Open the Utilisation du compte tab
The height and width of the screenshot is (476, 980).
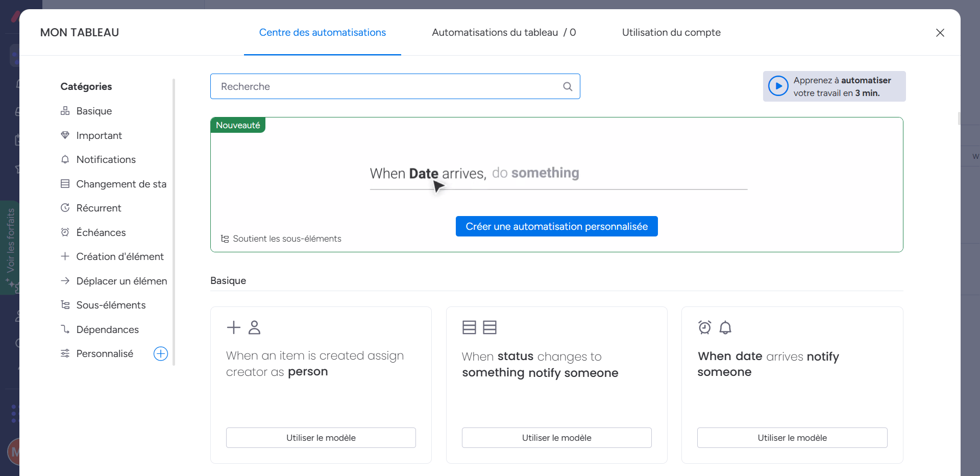[671, 32]
